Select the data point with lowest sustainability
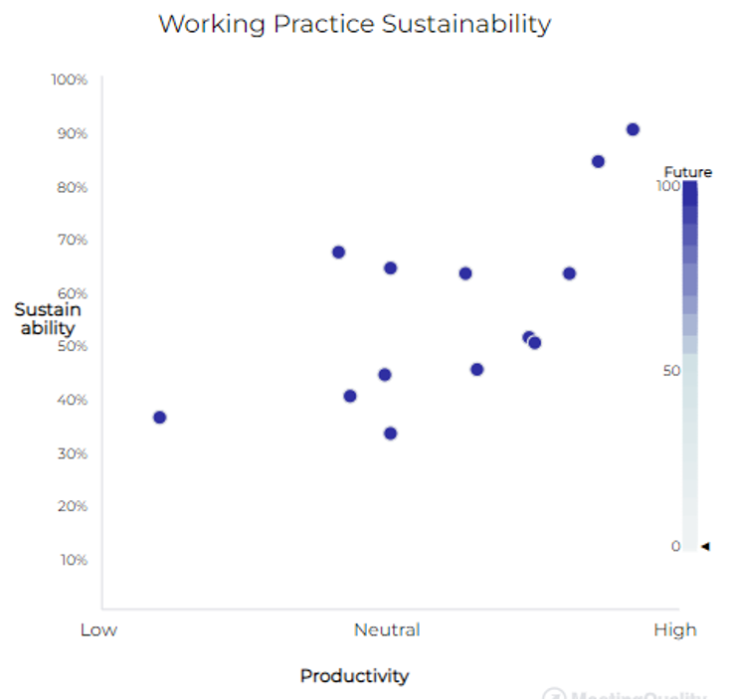The height and width of the screenshot is (700, 730). click(x=390, y=434)
